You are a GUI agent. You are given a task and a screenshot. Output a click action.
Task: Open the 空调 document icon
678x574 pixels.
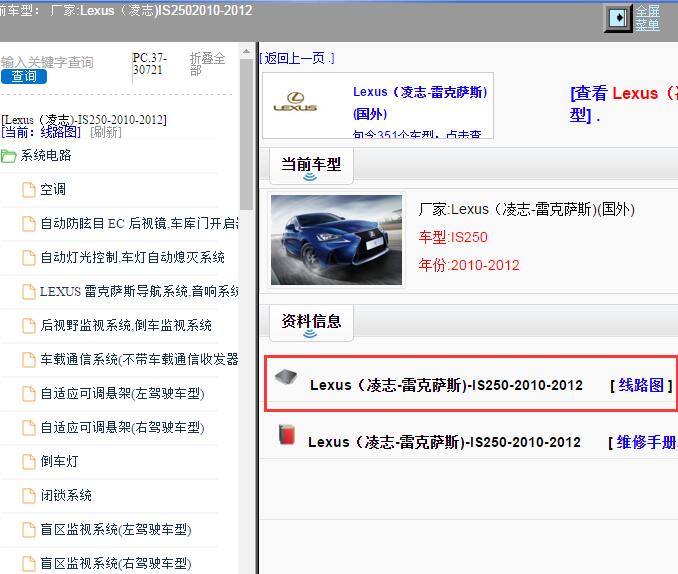29,189
